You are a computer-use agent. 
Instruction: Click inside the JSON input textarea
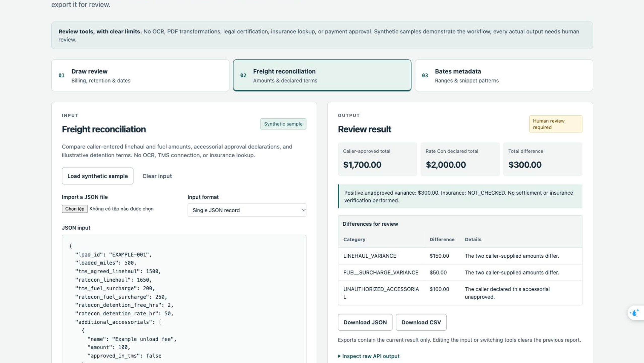[184, 299]
